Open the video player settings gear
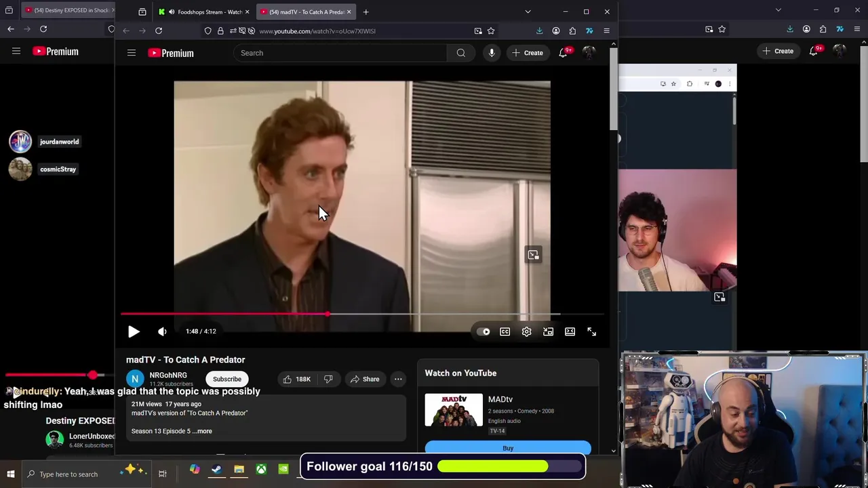Viewport: 868px width, 488px height. pos(527,331)
